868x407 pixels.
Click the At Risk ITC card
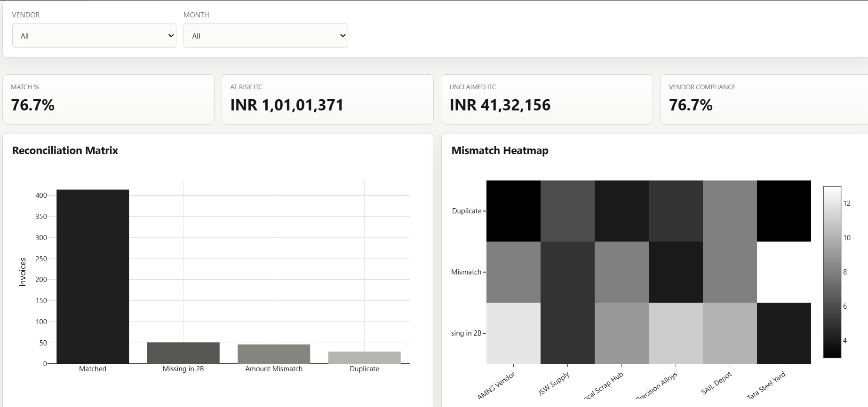(x=327, y=100)
